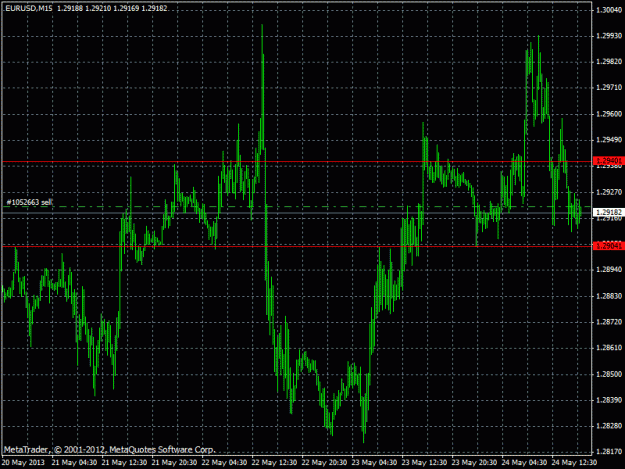625x469 pixels.
Task: Click the '22 May 20:30' time label
Action: [x=324, y=463]
